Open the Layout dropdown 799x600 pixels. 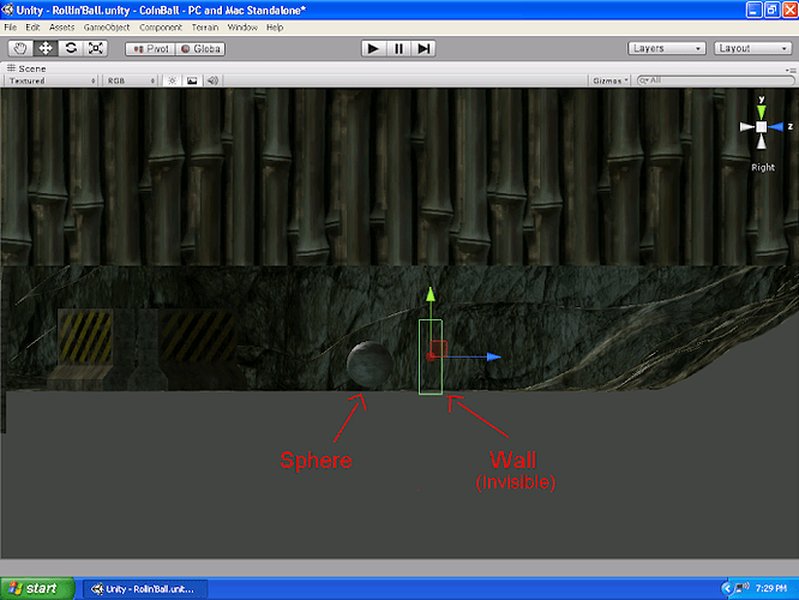click(753, 48)
